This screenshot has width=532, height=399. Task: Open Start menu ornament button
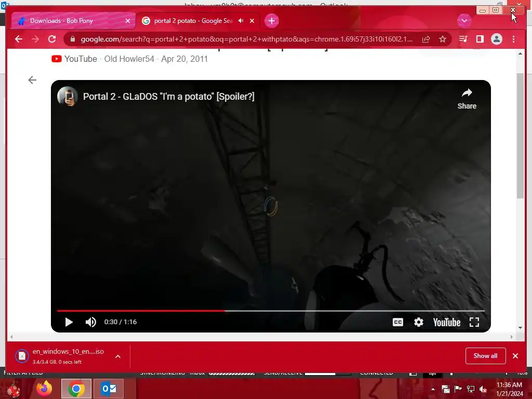[14, 389]
